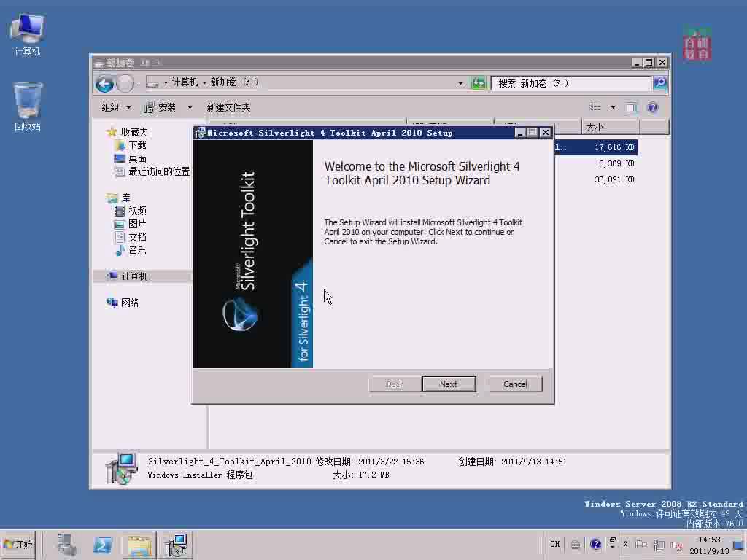Click the 安装 toolbar button
The image size is (747, 560).
coord(160,107)
